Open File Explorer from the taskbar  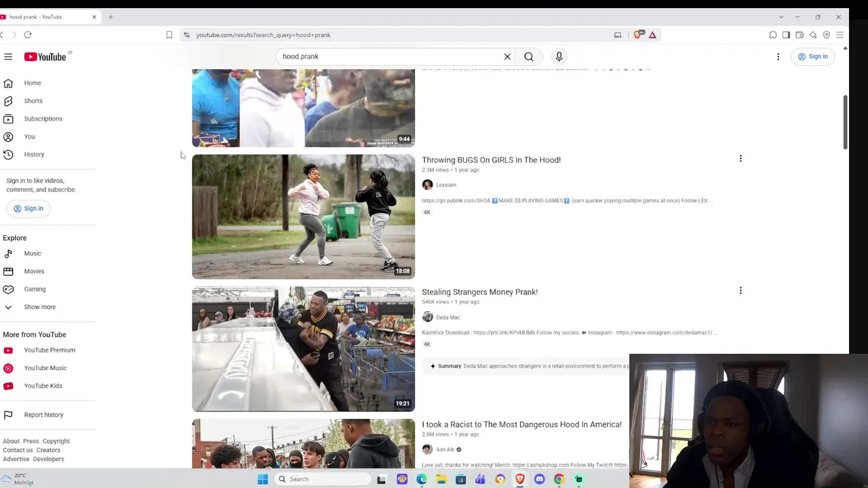tap(441, 479)
